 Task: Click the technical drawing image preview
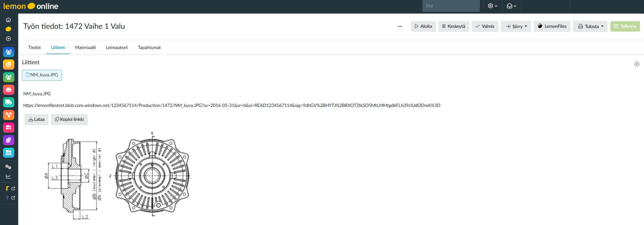[118, 176]
